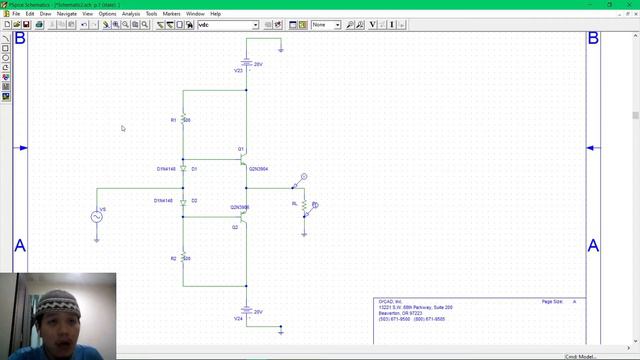Open the vdc part dropdown arrow
640x360 pixels.
coord(256,25)
